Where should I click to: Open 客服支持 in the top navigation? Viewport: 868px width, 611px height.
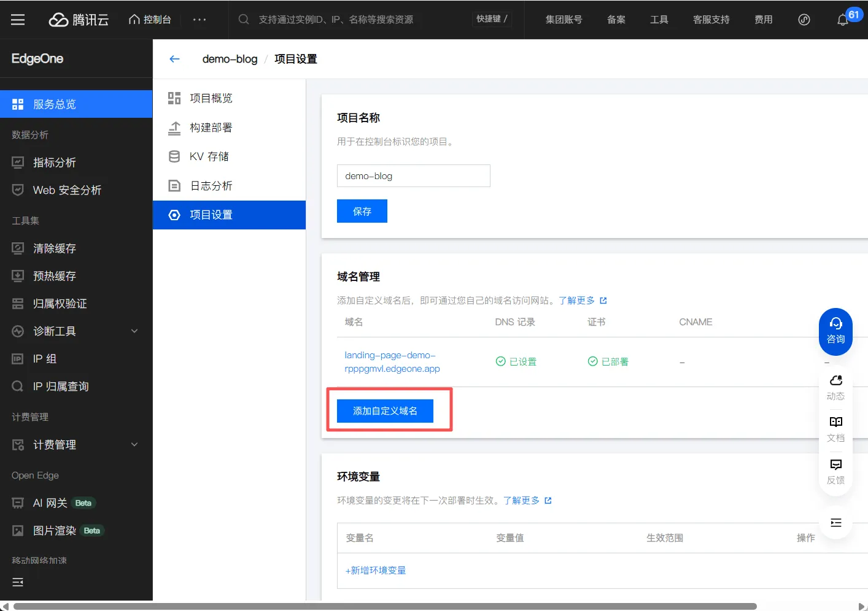(711, 20)
